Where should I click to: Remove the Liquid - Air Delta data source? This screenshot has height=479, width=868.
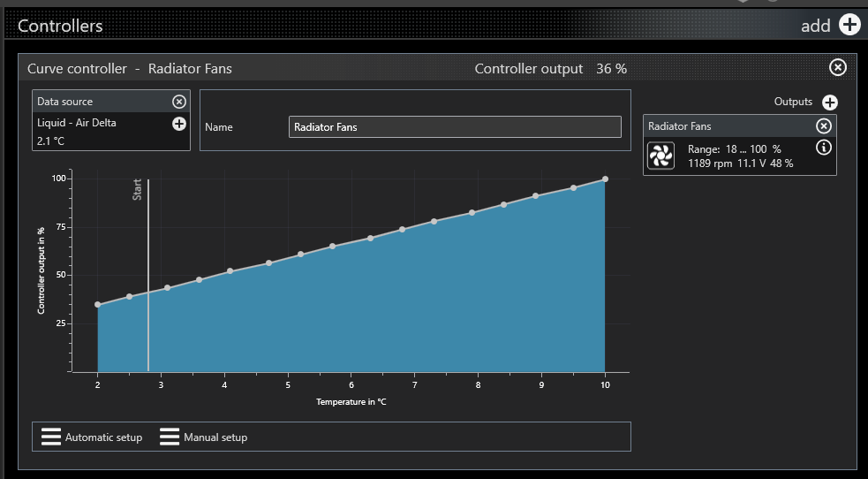click(x=178, y=102)
